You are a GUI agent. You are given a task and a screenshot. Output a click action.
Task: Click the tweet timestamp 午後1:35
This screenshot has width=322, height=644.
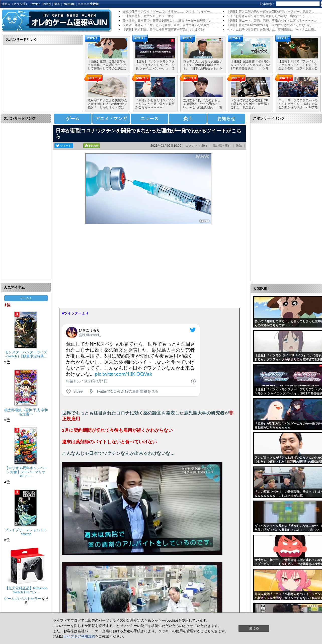click(87, 381)
